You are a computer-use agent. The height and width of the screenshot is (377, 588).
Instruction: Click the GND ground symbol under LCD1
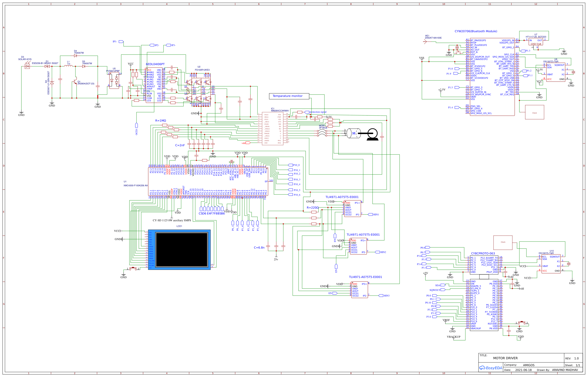[124, 275]
